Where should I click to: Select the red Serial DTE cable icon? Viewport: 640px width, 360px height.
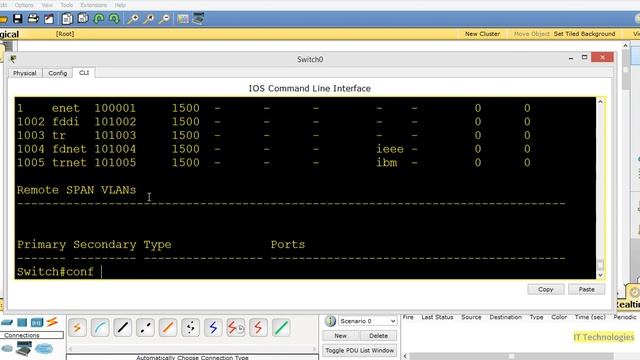(x=258, y=328)
